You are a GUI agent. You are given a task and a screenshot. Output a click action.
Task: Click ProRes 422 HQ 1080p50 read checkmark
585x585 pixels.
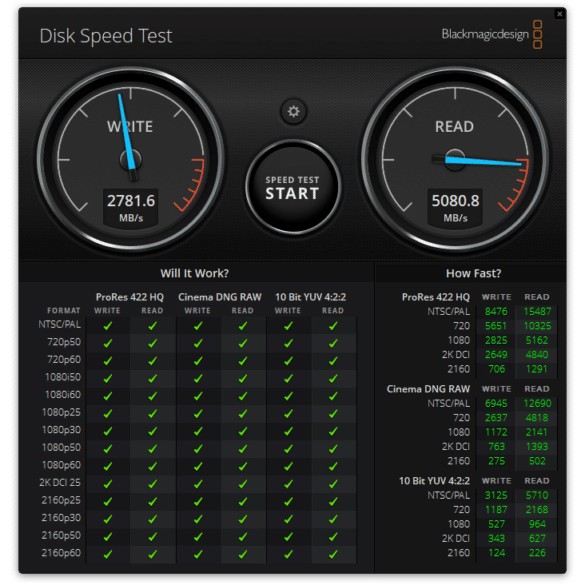[152, 449]
